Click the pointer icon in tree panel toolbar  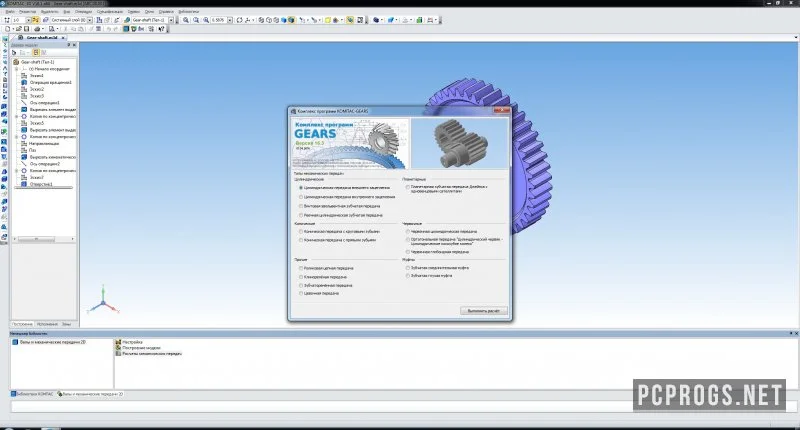[x=14, y=53]
